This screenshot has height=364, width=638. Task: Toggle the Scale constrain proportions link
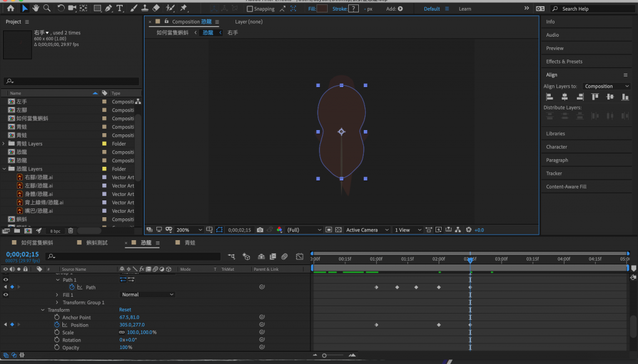[x=121, y=332]
